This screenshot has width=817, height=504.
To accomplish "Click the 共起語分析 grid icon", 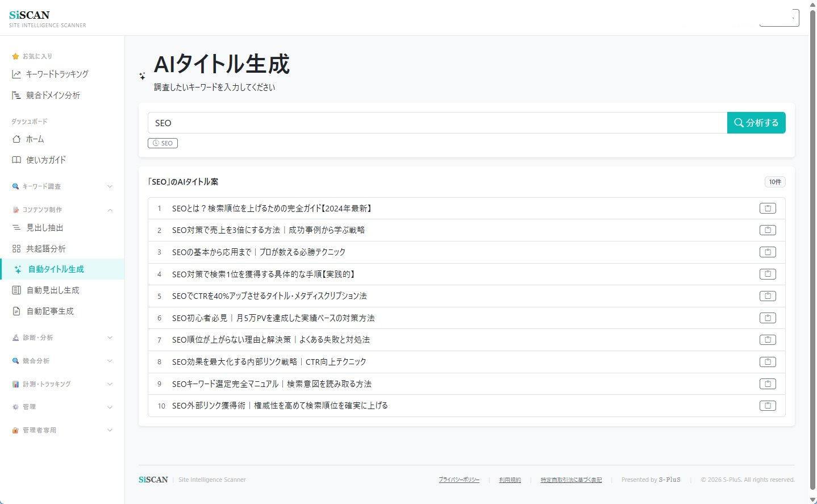I will pos(16,249).
